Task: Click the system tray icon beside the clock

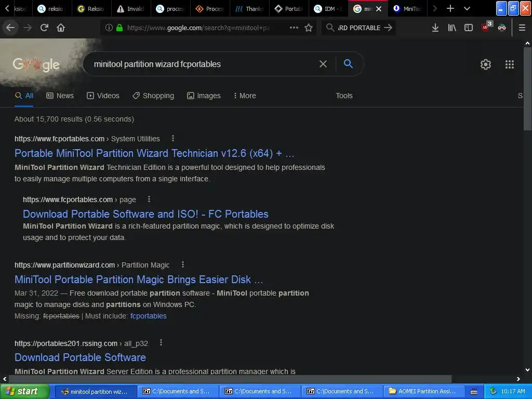Action: click(x=493, y=391)
